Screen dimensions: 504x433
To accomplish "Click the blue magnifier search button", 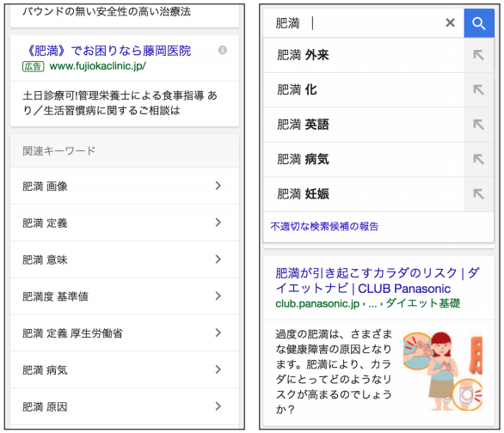I will [479, 23].
